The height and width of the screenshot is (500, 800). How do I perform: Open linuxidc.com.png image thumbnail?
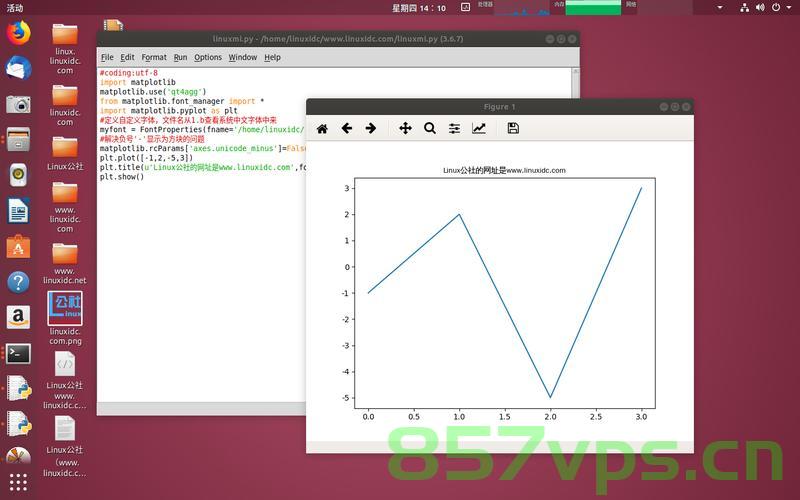pos(65,308)
